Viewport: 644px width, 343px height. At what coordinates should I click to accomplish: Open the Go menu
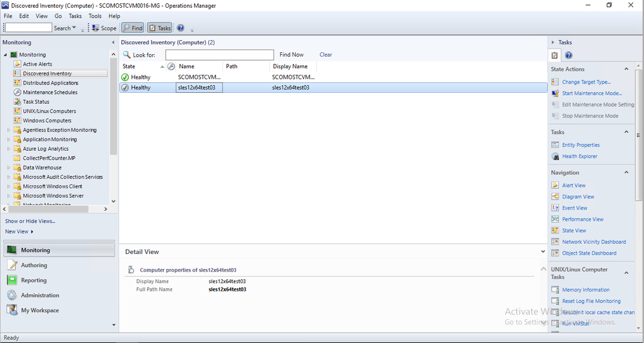[58, 16]
